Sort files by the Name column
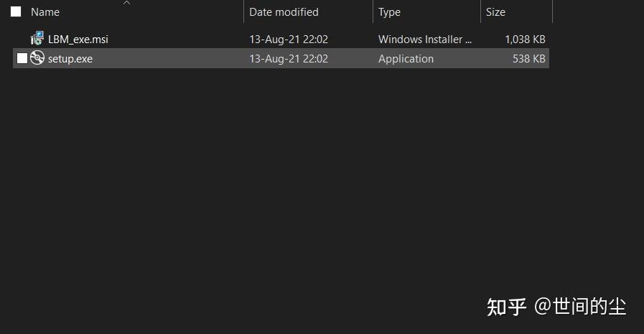The height and width of the screenshot is (334, 644). [x=45, y=12]
